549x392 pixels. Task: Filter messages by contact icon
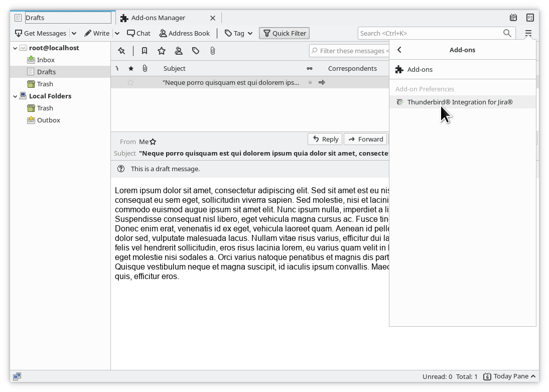(179, 51)
